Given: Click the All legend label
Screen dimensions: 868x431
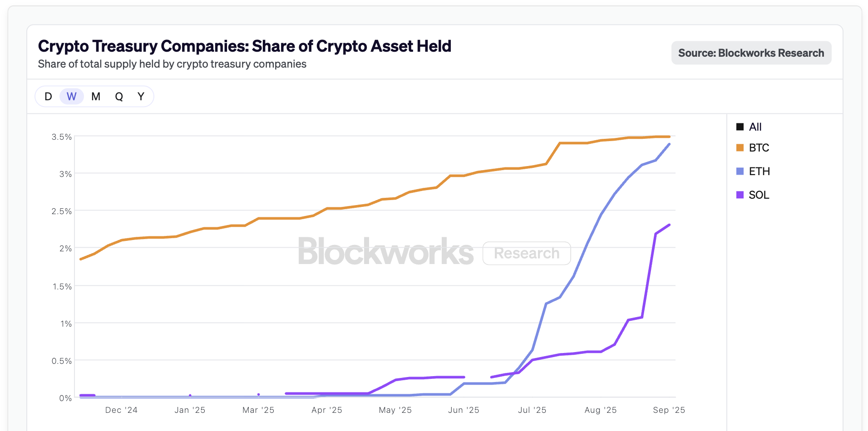Looking at the screenshot, I should point(755,127).
